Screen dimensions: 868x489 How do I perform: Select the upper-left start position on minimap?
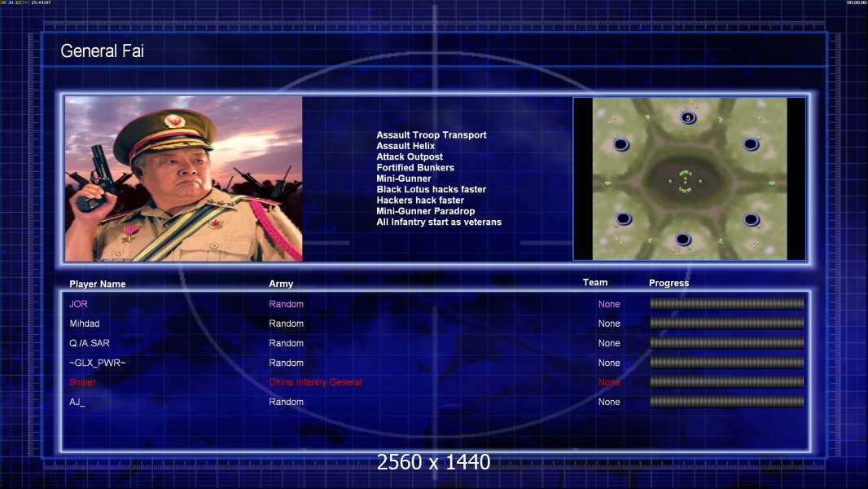coord(621,144)
